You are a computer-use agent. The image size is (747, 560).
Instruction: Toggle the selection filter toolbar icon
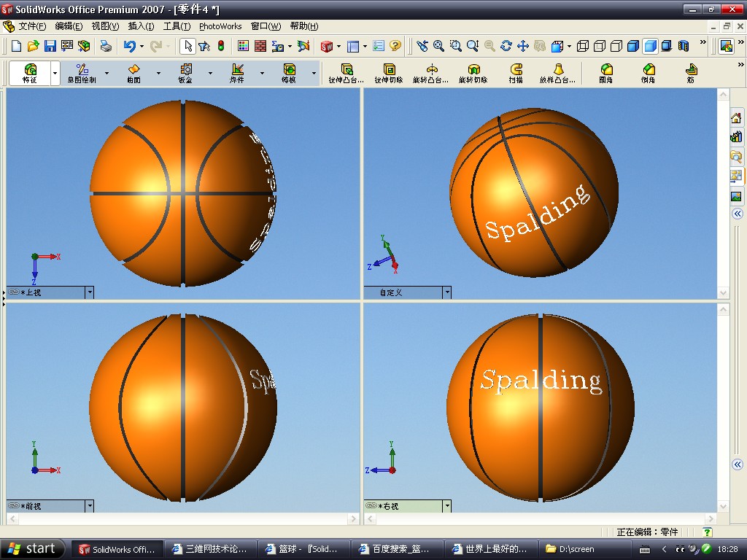pos(204,46)
